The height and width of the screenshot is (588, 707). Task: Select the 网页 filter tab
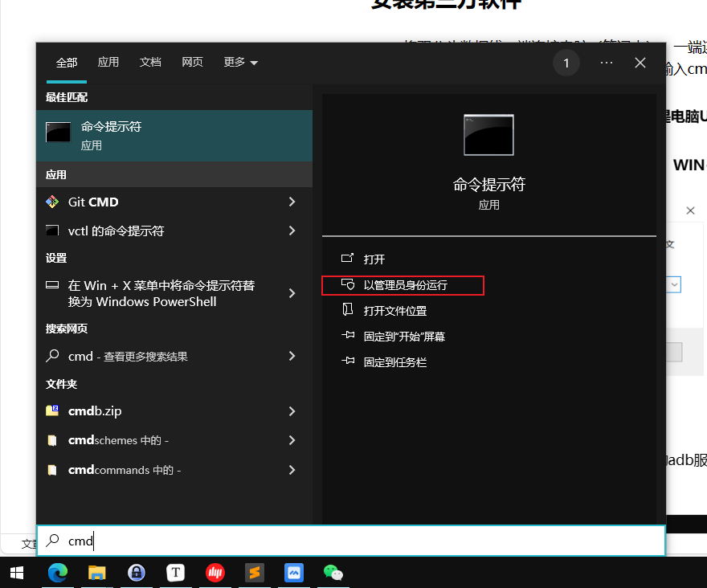192,63
